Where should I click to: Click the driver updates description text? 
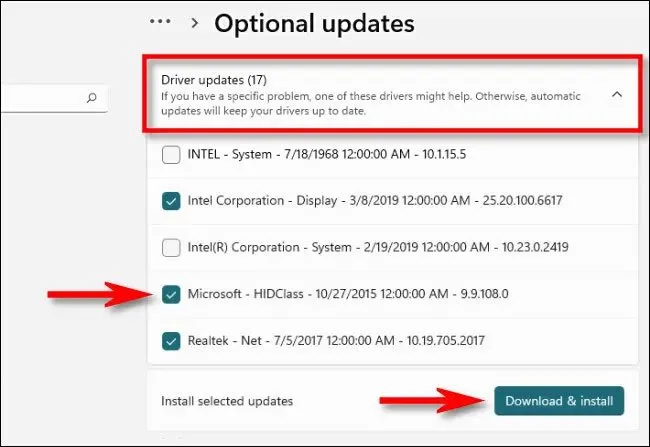[370, 104]
